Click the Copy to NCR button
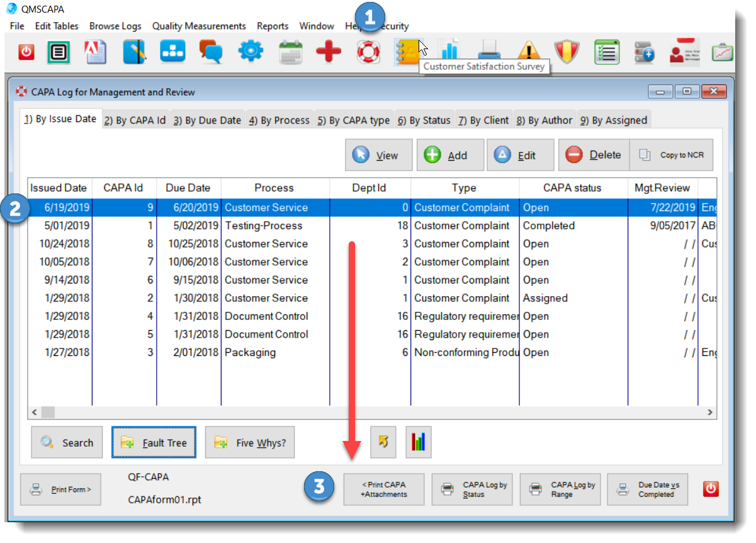 [x=671, y=155]
